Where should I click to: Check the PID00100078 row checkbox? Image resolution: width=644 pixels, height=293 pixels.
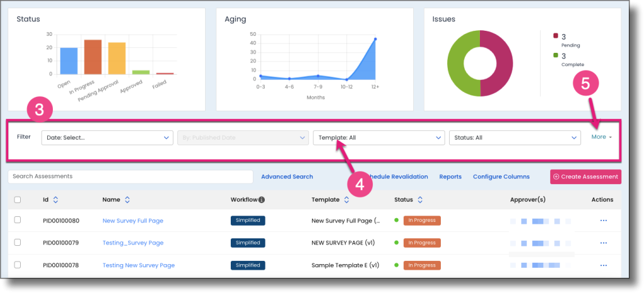tap(18, 265)
